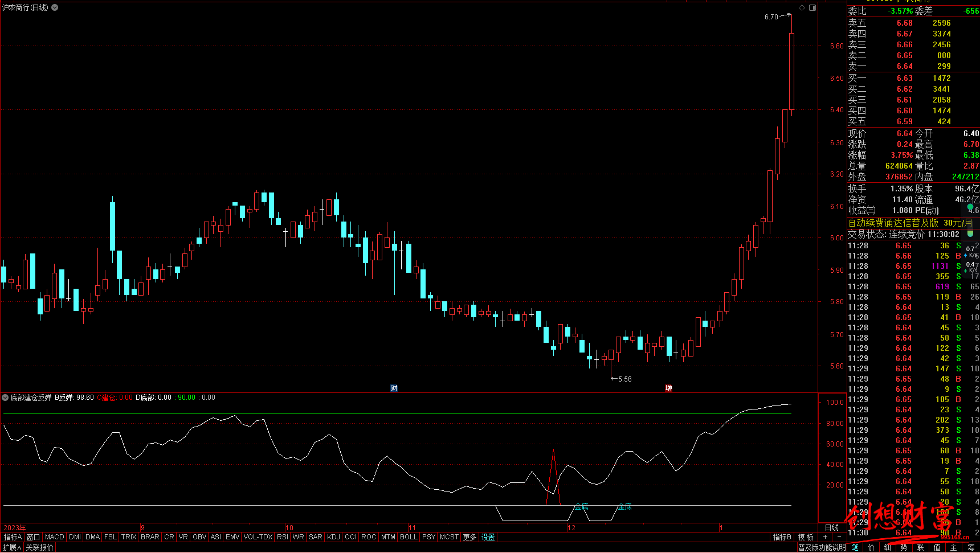Switch to the BOLL indicator
Screen dimensions: 980x553
click(409, 537)
